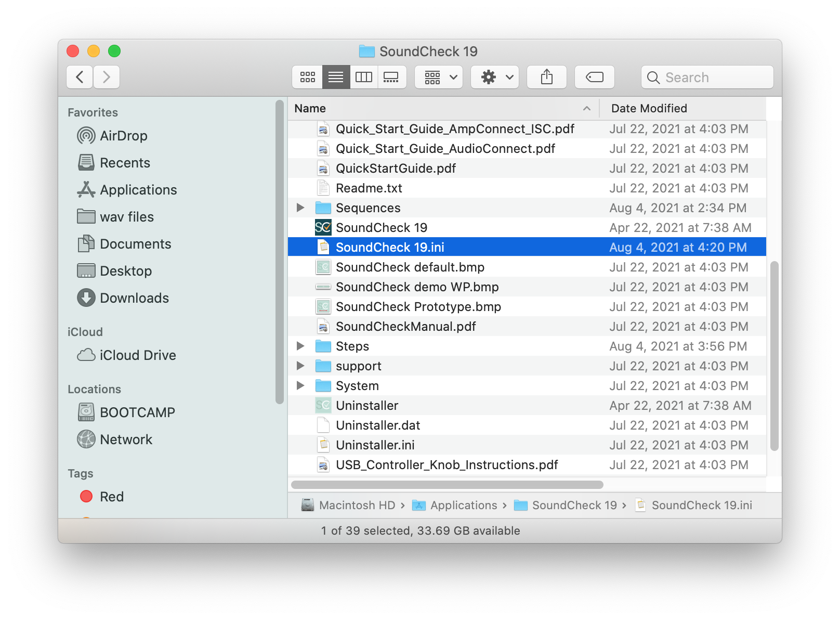Select Readme.txt file
This screenshot has height=620, width=840.
tap(527, 188)
